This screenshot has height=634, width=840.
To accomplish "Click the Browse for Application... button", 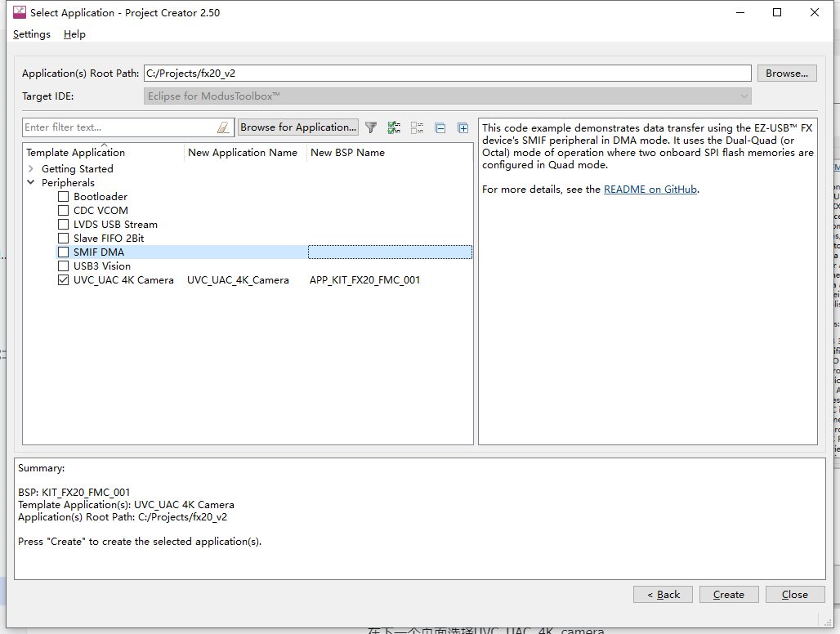I will pos(298,127).
